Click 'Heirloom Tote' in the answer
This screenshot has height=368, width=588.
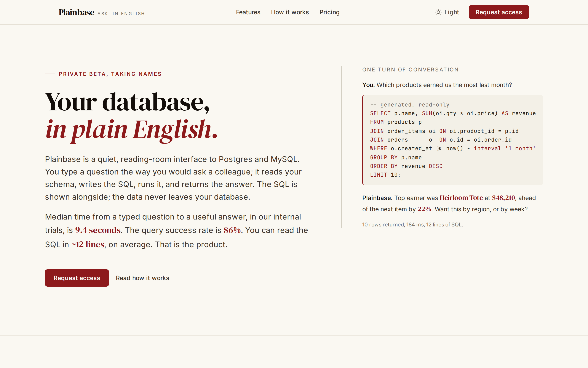(x=461, y=198)
